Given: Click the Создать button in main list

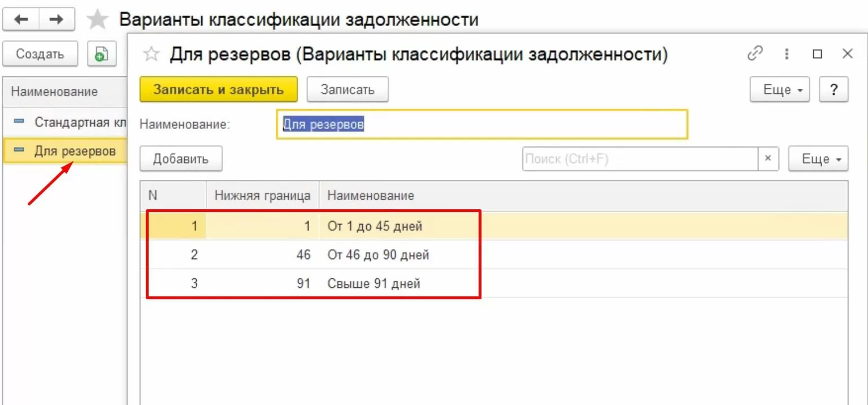Looking at the screenshot, I should 40,54.
